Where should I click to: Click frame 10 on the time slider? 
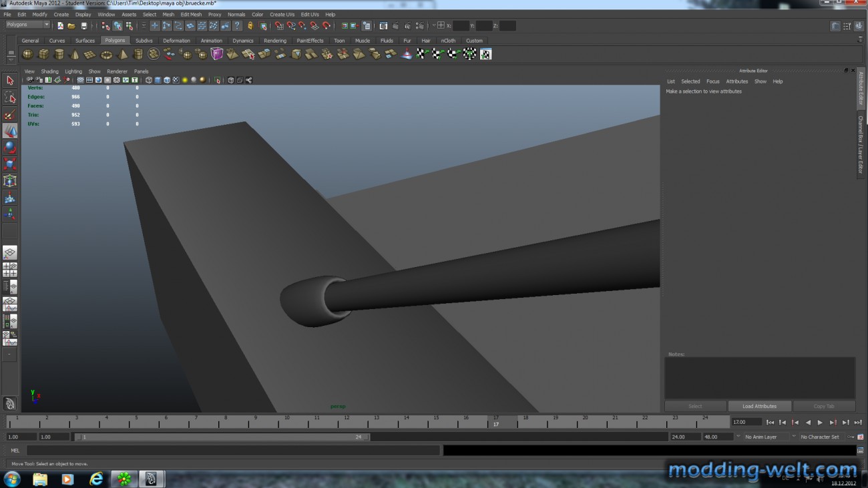point(286,422)
